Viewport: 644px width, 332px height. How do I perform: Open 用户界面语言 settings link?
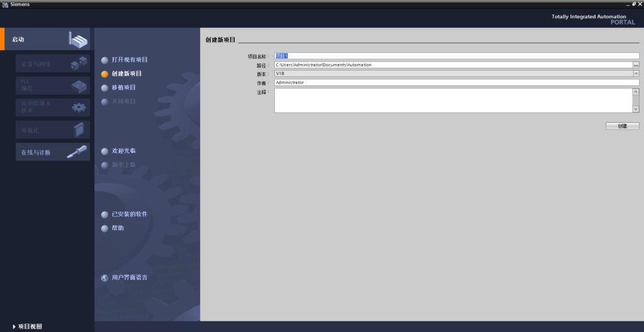130,278
